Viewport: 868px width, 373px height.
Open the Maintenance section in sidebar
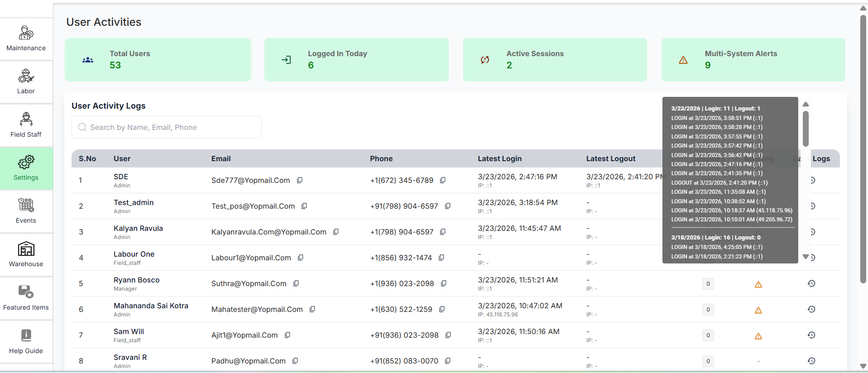click(x=26, y=39)
